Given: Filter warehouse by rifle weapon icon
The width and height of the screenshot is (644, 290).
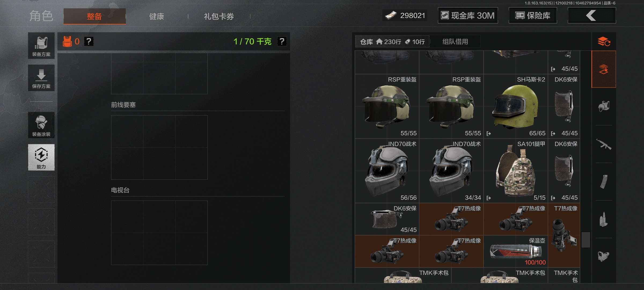Looking at the screenshot, I should coord(604,144).
